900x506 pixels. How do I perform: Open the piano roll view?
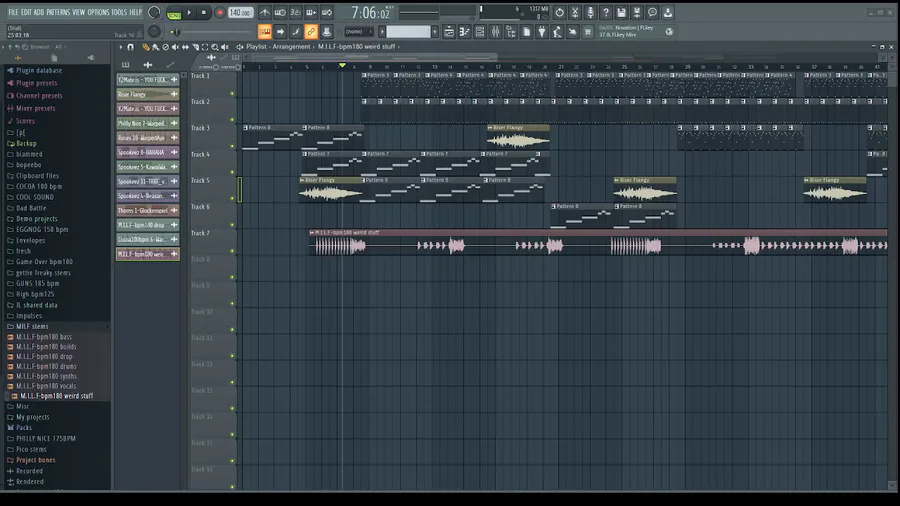click(464, 32)
